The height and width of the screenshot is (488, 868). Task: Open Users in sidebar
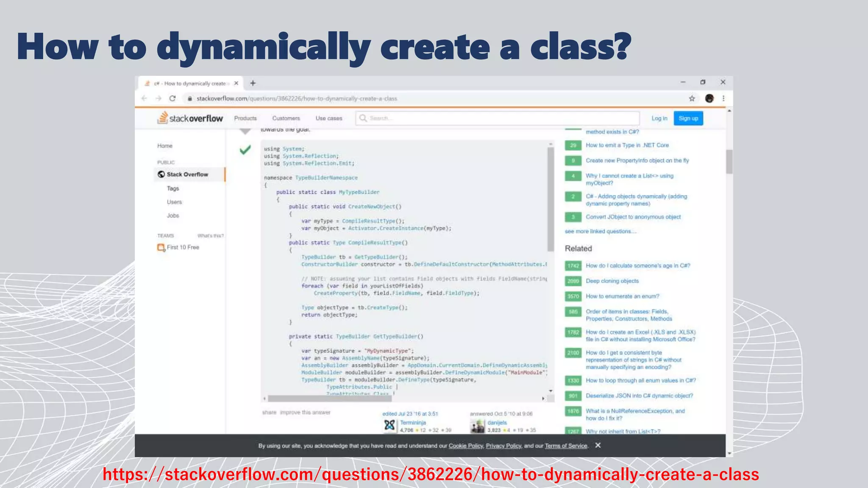(x=174, y=202)
